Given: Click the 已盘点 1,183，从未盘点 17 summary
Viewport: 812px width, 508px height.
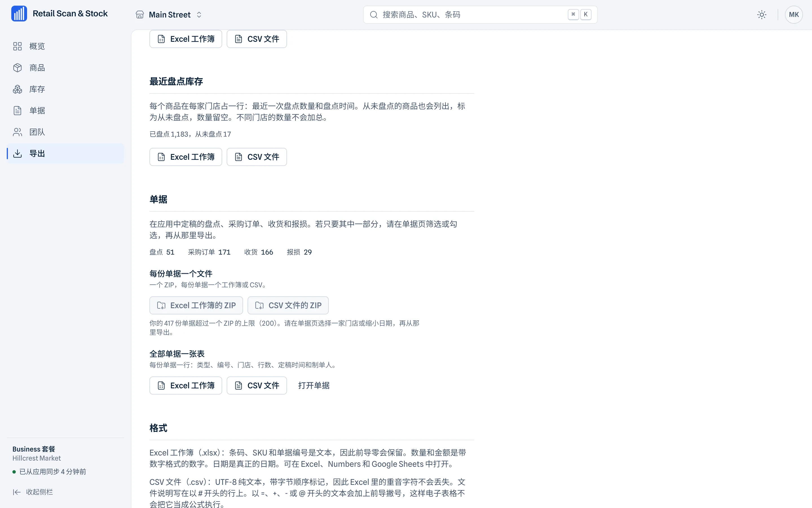Looking at the screenshot, I should click(190, 134).
